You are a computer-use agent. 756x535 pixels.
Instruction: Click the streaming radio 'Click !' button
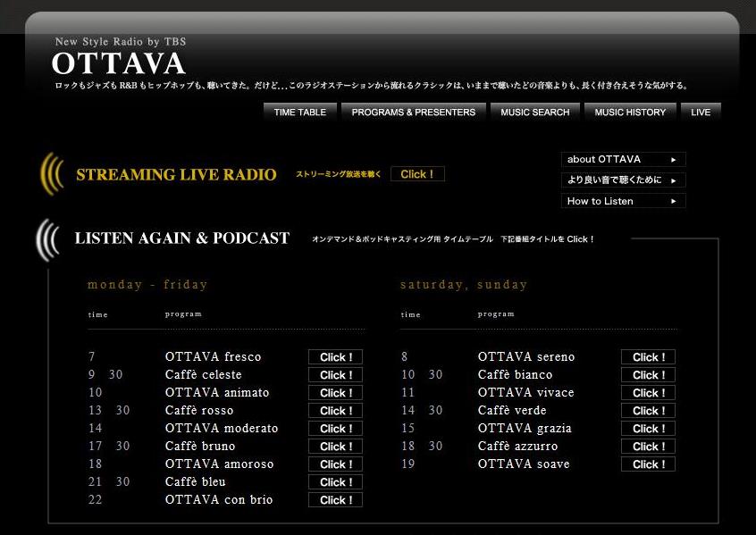click(417, 173)
